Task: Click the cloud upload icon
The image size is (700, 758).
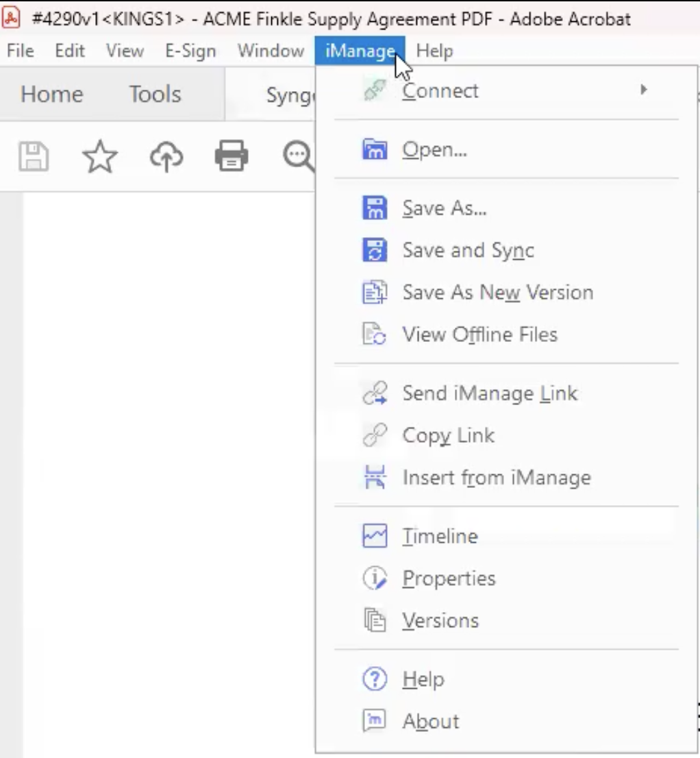Action: [166, 156]
